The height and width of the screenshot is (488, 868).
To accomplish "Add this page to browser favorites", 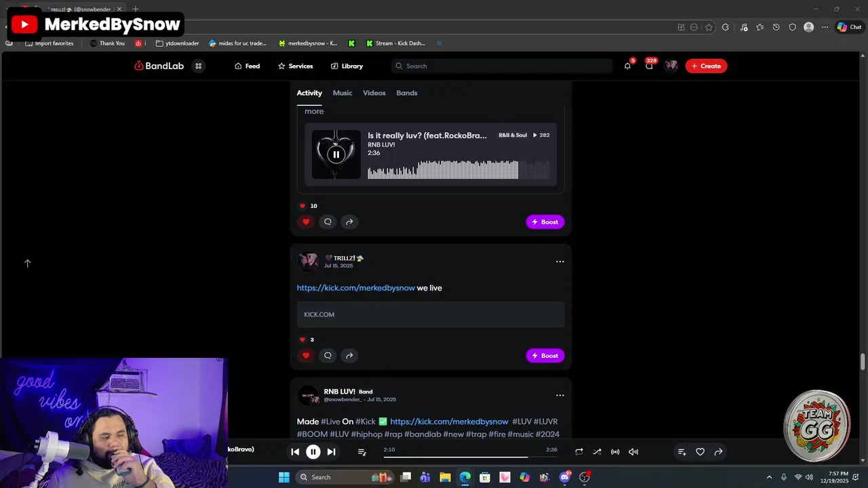I will (709, 27).
